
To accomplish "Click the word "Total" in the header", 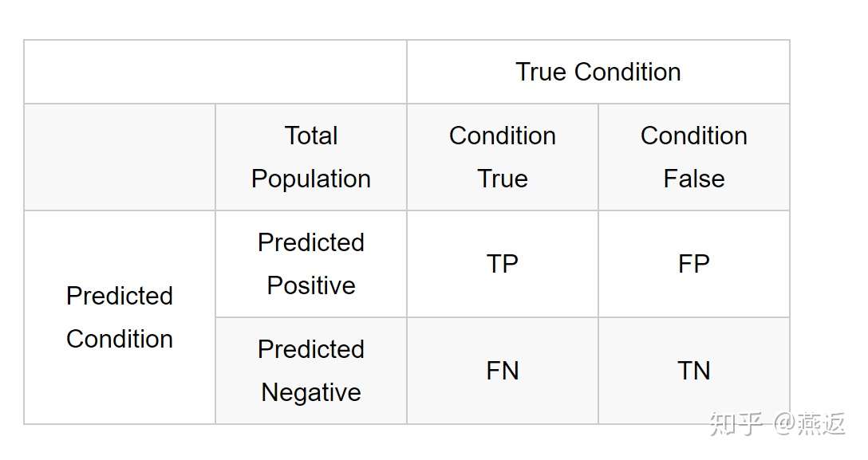I will [311, 136].
